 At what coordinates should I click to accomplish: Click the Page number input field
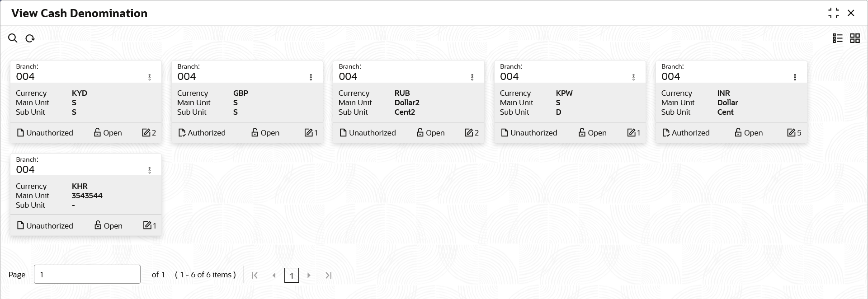(x=87, y=274)
